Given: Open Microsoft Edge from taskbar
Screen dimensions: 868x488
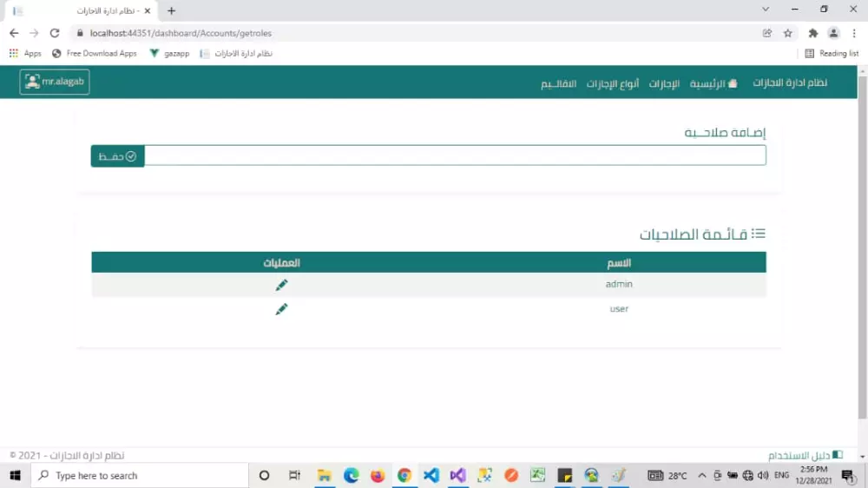Looking at the screenshot, I should pyautogui.click(x=351, y=475).
